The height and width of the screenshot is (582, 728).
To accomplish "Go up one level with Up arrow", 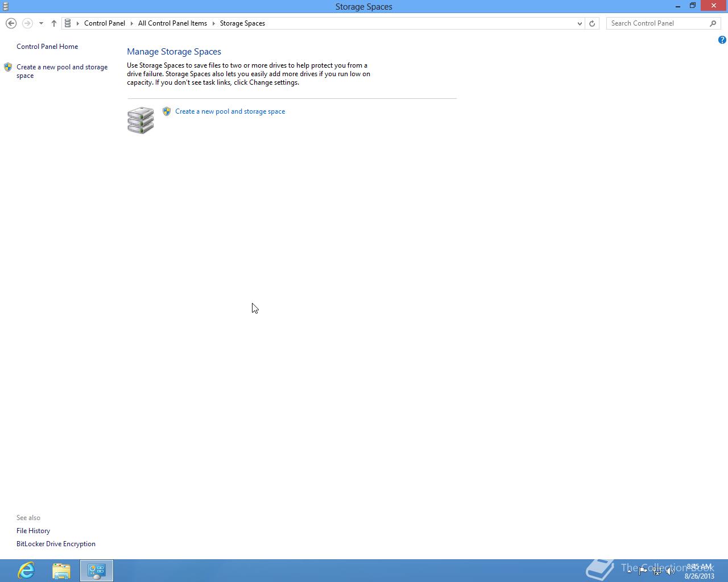I will tap(54, 23).
